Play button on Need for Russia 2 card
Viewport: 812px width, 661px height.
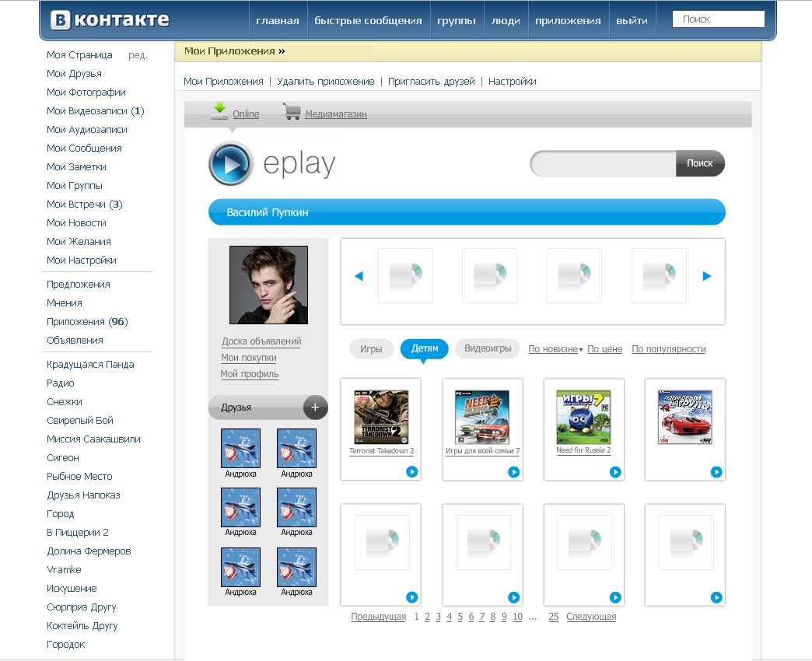(615, 471)
